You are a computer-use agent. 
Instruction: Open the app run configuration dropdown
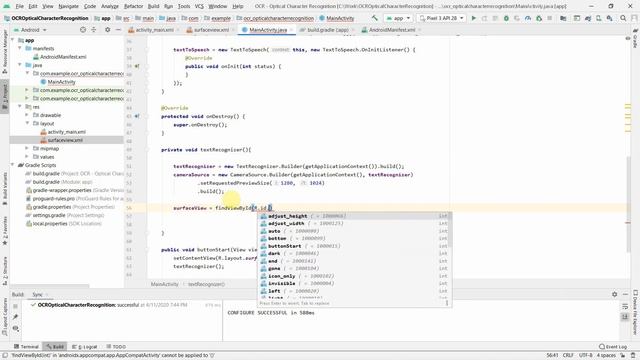click(x=398, y=18)
